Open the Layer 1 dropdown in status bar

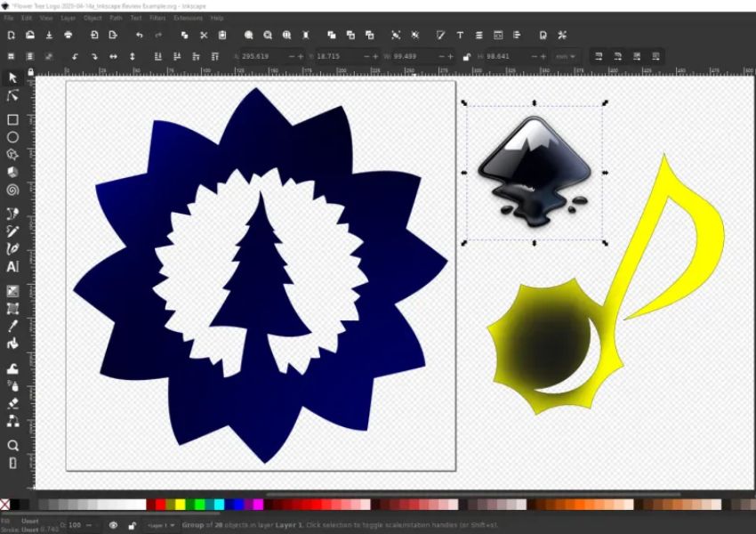(161, 525)
